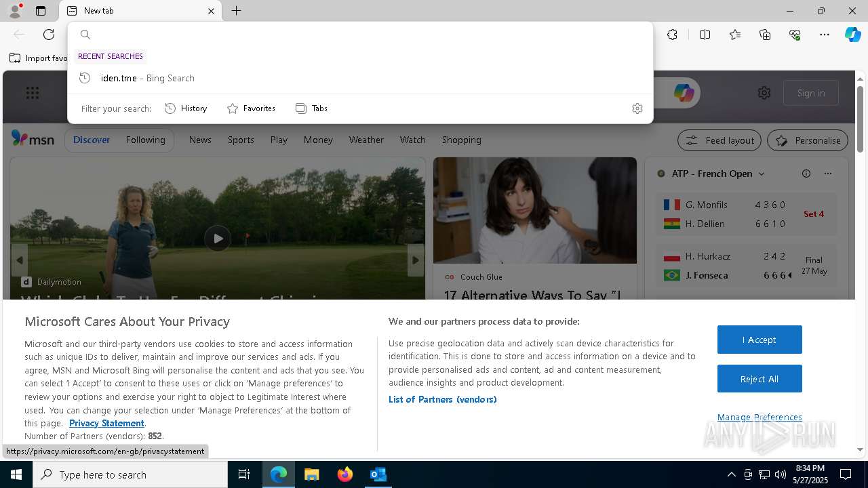This screenshot has height=488, width=868.
Task: Switch to the Following tab
Action: click(x=145, y=140)
